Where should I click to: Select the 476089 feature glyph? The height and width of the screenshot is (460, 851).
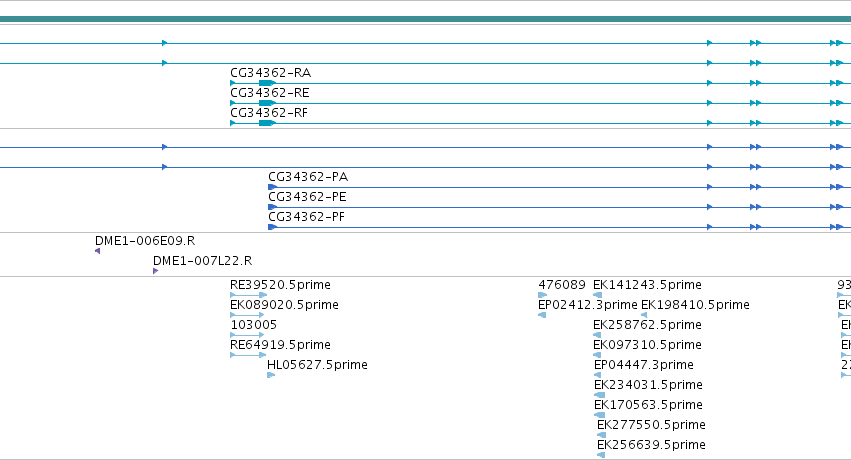(x=542, y=295)
